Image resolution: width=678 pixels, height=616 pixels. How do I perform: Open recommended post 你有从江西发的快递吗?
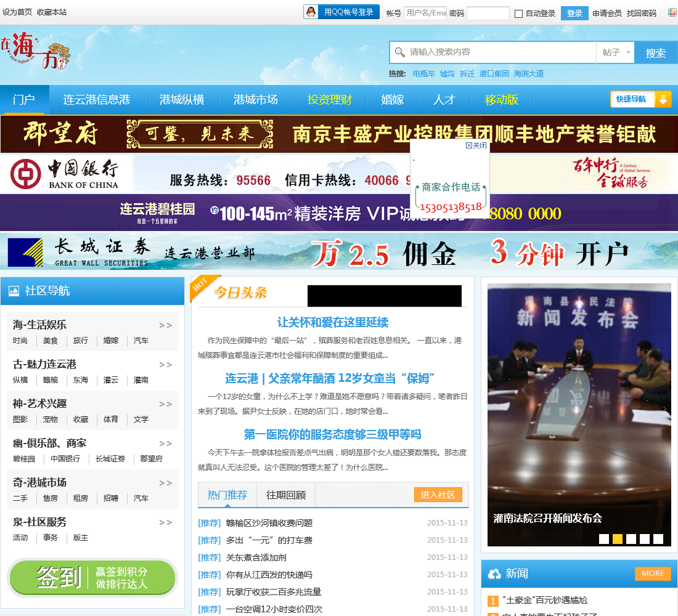269,575
